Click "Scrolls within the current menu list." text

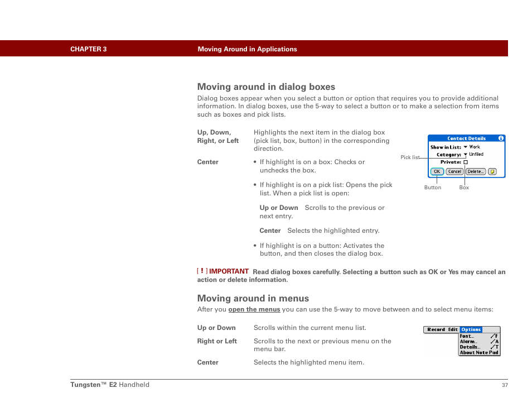309,328
